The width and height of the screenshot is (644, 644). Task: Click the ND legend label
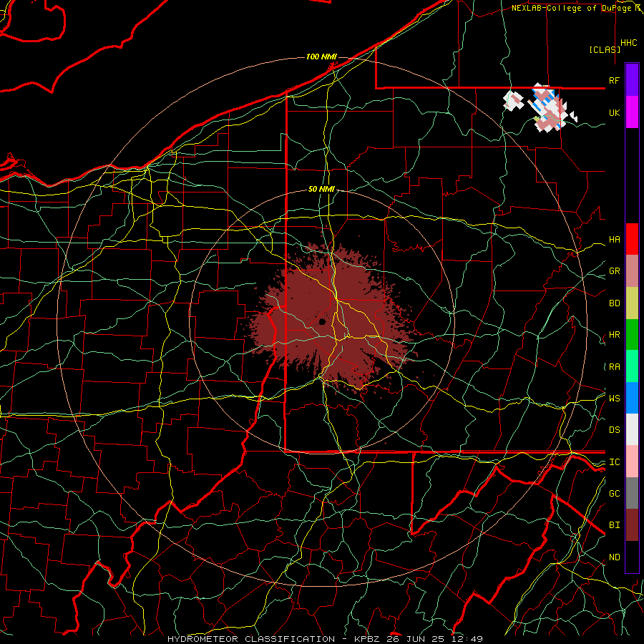614,557
